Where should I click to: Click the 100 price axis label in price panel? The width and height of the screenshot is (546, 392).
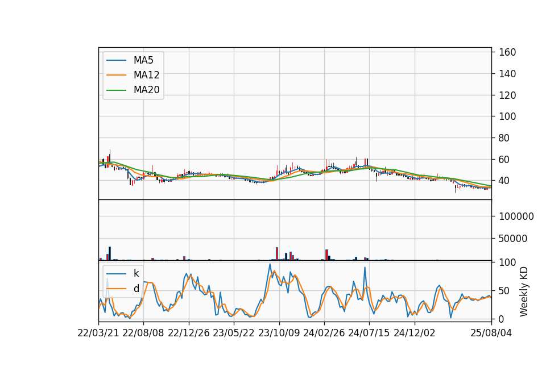507,116
